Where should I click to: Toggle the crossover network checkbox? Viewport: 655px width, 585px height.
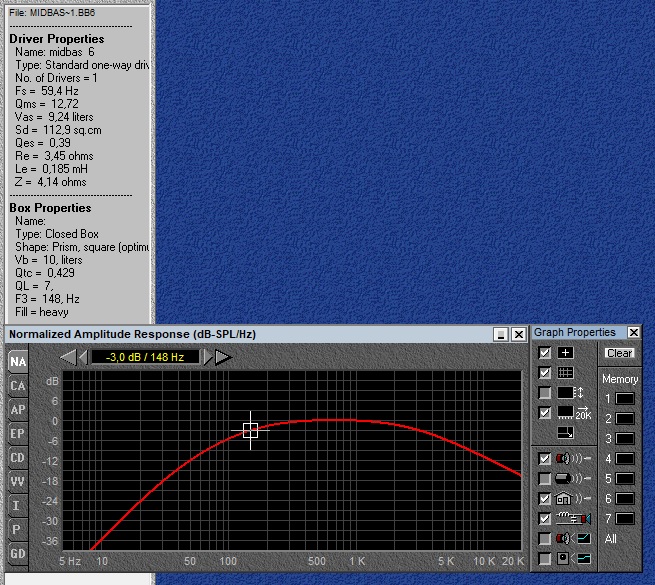(x=545, y=519)
